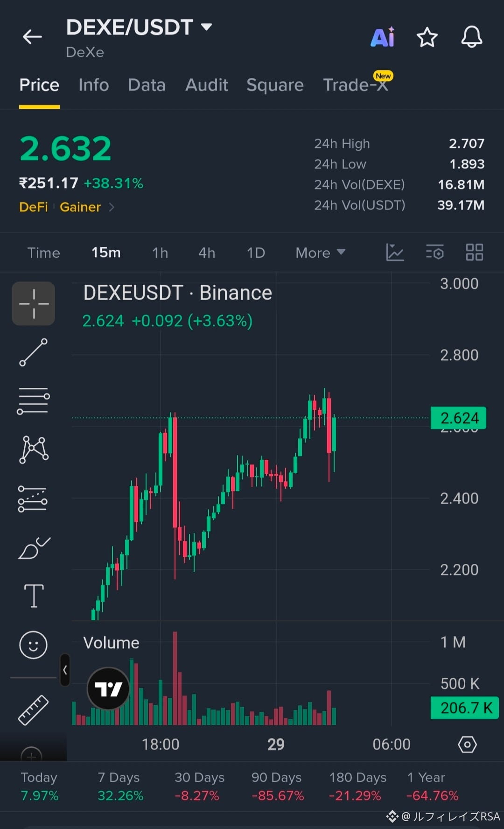Open chart display settings icon
The width and height of the screenshot is (504, 829).
click(x=434, y=253)
